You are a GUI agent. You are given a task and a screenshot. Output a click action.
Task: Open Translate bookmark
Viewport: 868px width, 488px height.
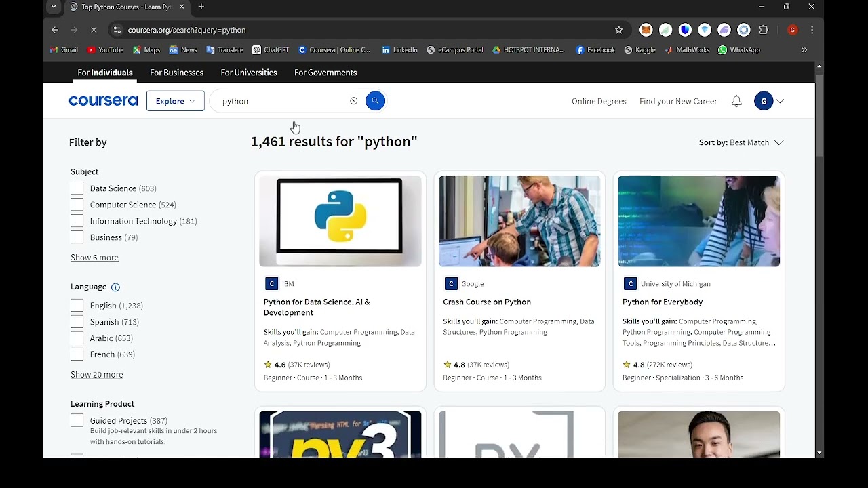click(224, 49)
